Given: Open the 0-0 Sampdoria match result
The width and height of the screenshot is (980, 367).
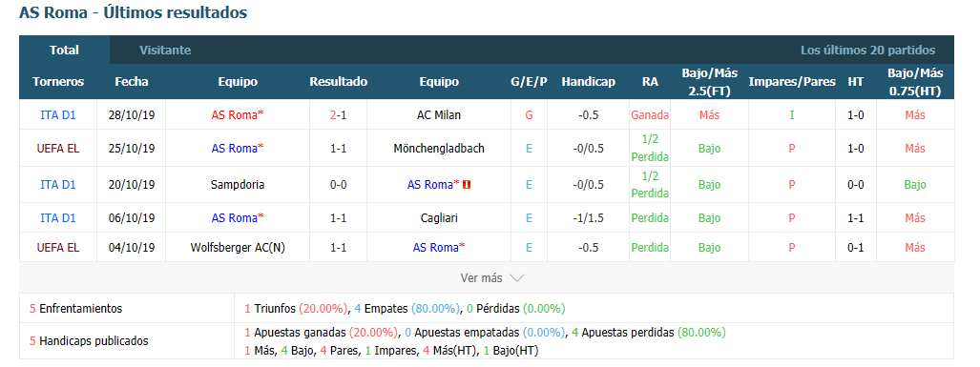Looking at the screenshot, I should pyautogui.click(x=338, y=185).
